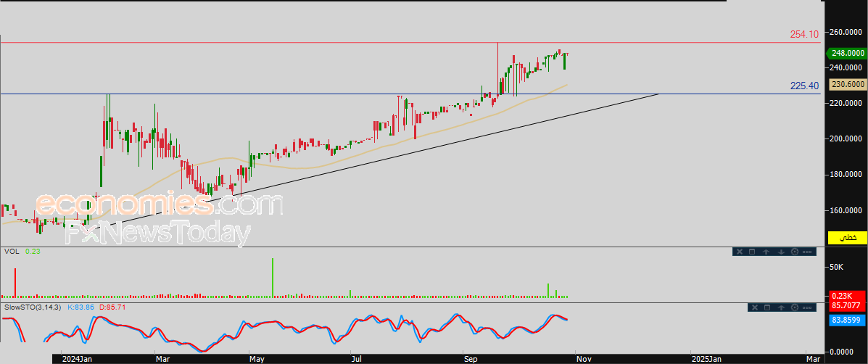The image size is (868, 364).
Task: Click the 2025Jan date label
Action: click(706, 359)
